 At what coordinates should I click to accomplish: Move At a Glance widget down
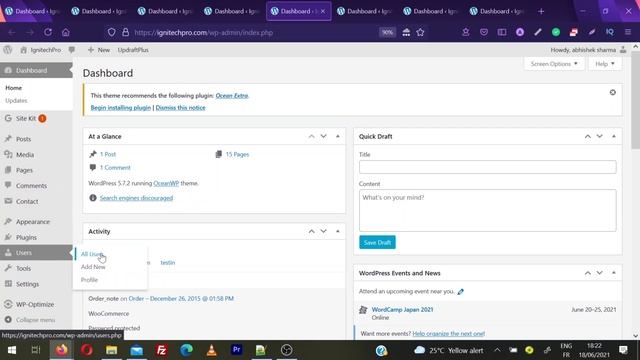click(324, 136)
